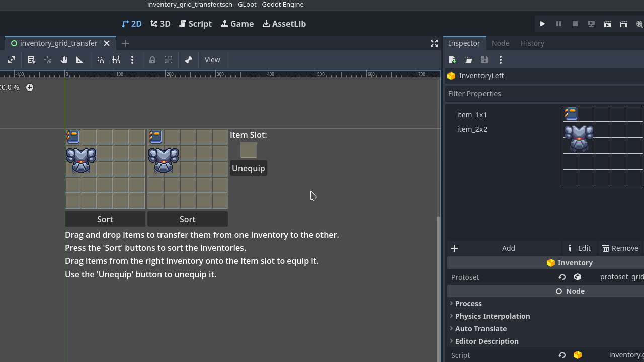Viewport: 644px width, 362px height.
Task: Click the Filter Properties field
Action: pos(544,94)
